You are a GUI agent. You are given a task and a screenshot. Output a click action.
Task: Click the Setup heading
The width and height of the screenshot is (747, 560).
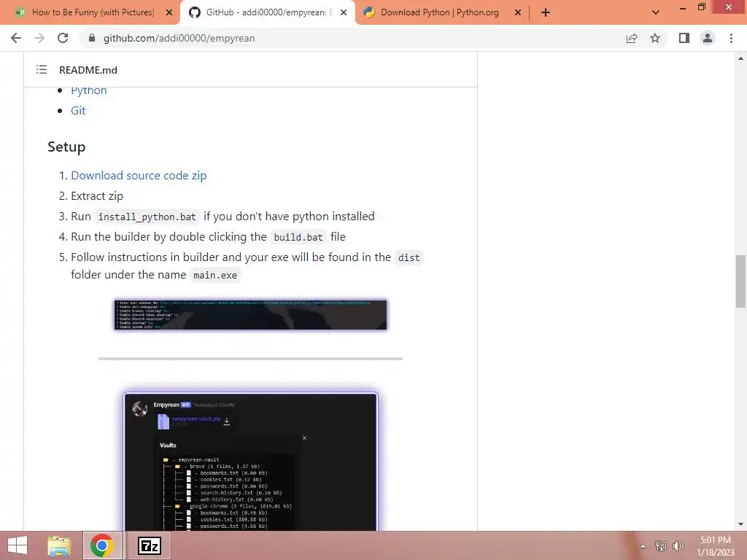(x=66, y=147)
